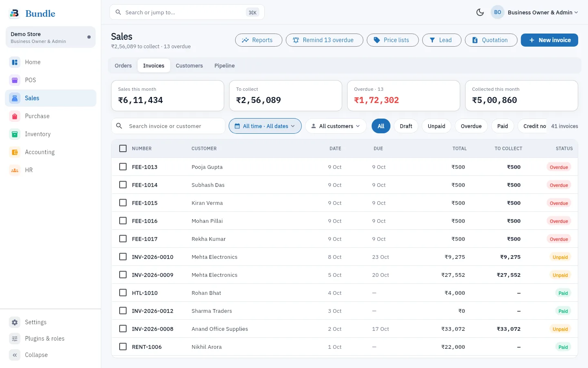Switch to the Customers tab
588x368 pixels.
click(x=189, y=65)
